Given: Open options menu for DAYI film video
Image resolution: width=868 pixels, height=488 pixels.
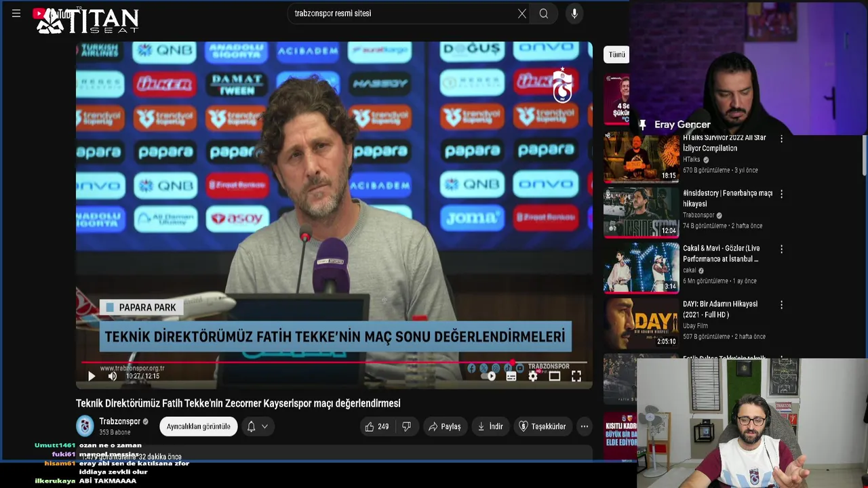Looking at the screenshot, I should 781,305.
